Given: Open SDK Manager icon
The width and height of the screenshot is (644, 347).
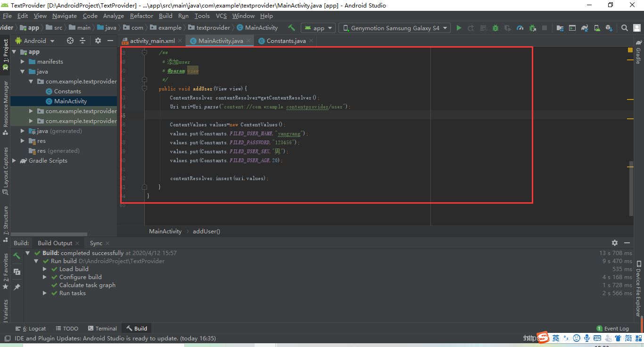Looking at the screenshot, I should click(609, 28).
